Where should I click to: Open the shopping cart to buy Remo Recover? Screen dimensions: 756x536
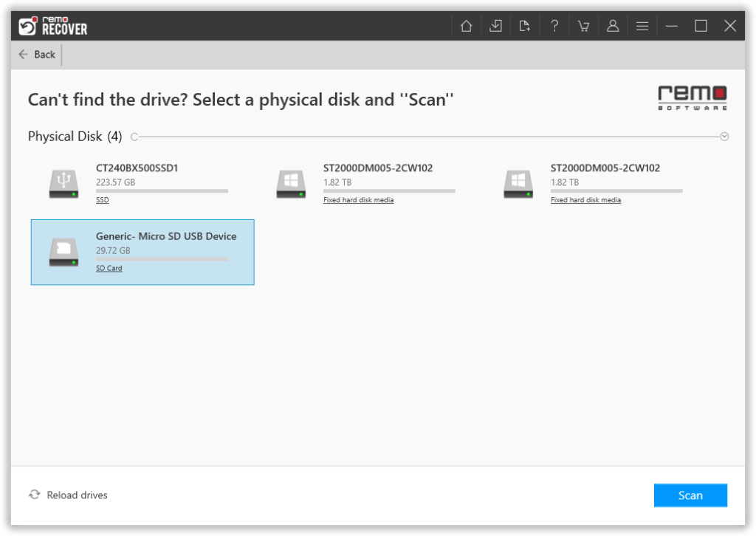coord(583,25)
